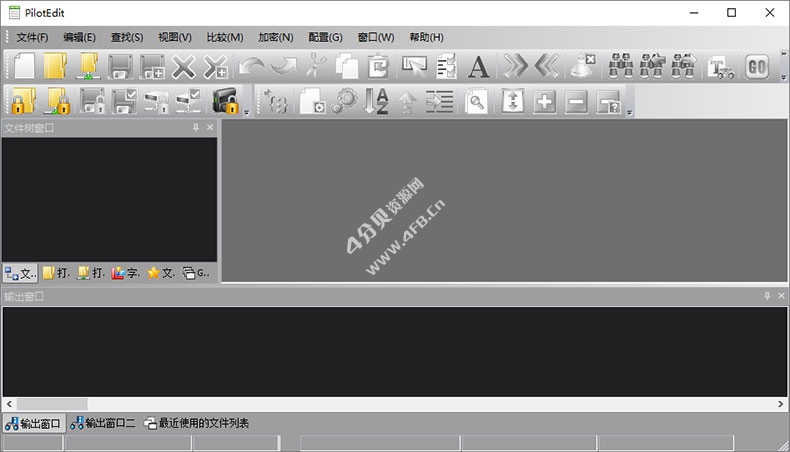790x452 pixels.
Task: Open Find with the binoculars icon
Action: 621,66
